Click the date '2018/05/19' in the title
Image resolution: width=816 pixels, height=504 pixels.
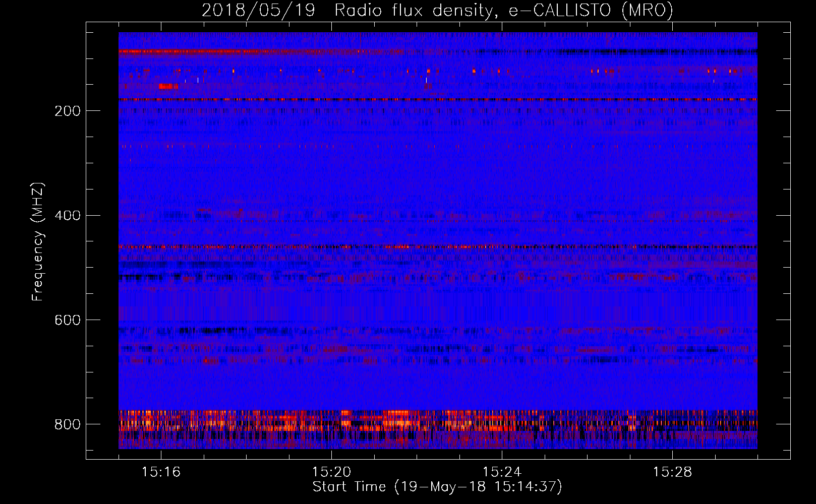258,11
